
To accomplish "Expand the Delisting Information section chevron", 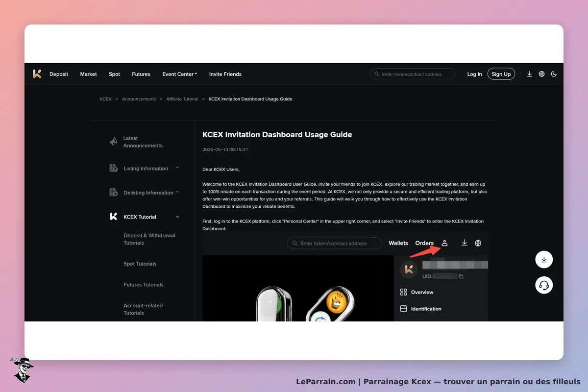I will tap(177, 192).
